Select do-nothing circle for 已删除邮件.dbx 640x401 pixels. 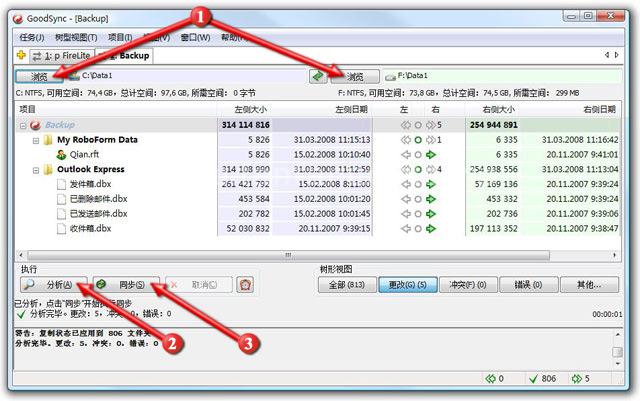[418, 199]
